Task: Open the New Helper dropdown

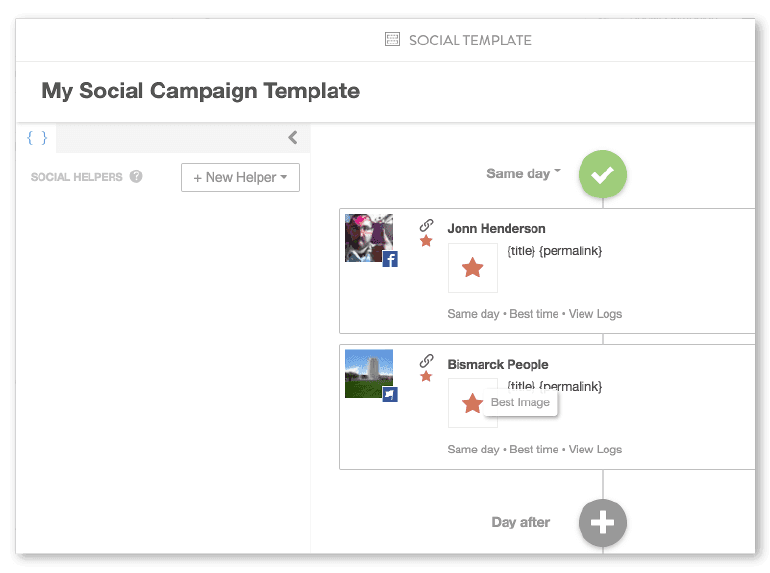Action: [x=240, y=177]
